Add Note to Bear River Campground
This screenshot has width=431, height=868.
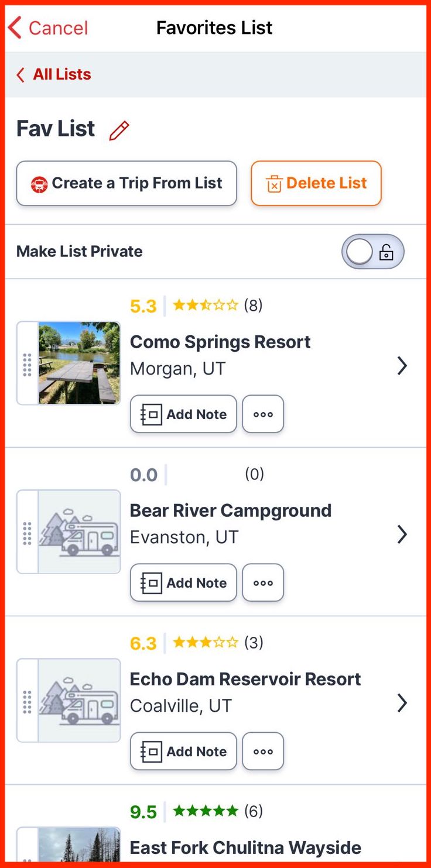coord(183,582)
